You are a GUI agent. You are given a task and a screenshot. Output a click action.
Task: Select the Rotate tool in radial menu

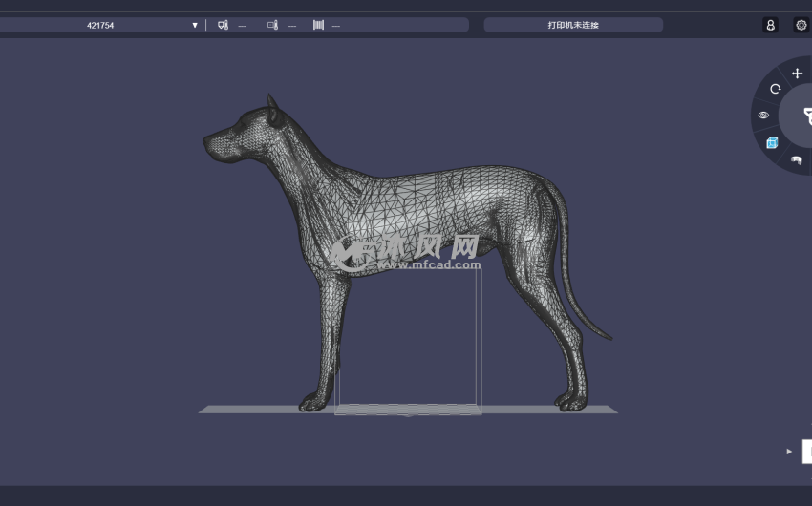click(776, 89)
